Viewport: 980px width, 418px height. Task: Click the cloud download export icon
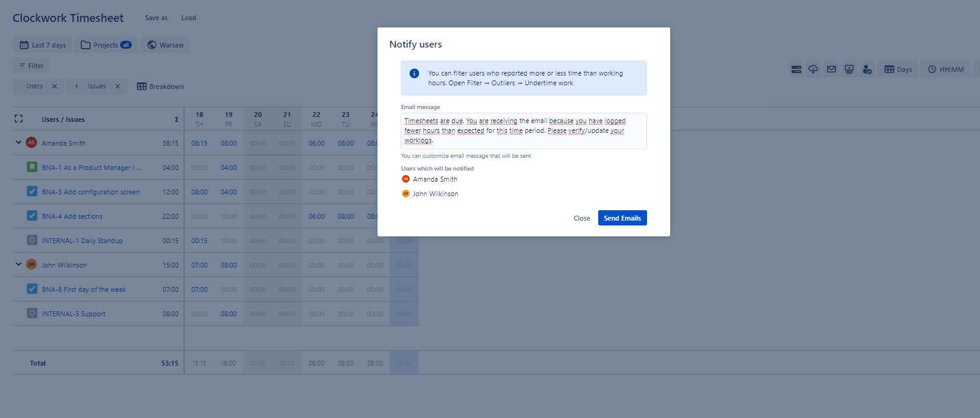click(814, 69)
